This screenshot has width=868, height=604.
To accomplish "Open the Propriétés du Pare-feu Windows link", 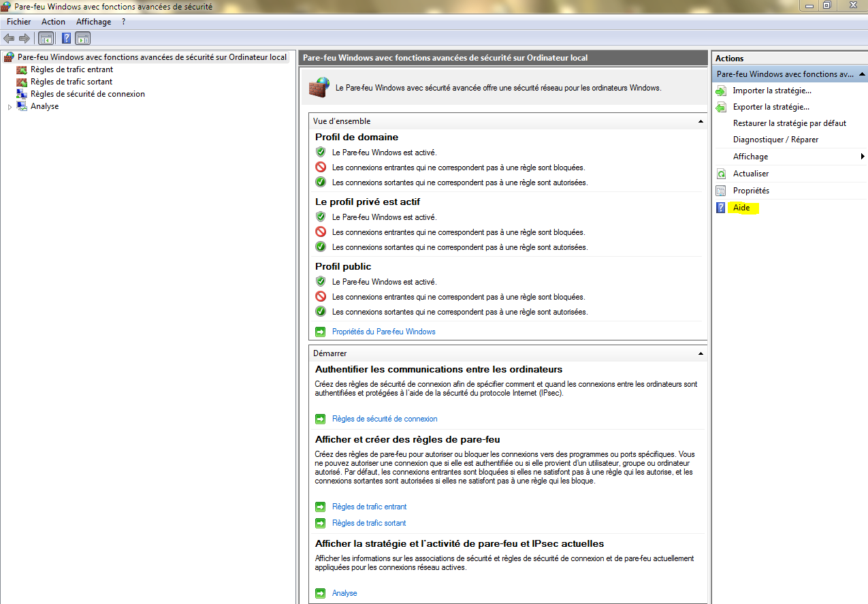I will point(383,332).
